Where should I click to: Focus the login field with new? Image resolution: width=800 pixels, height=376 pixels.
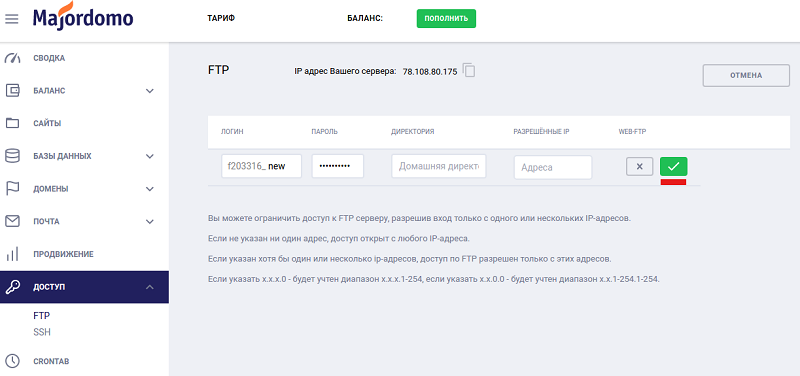tap(261, 166)
